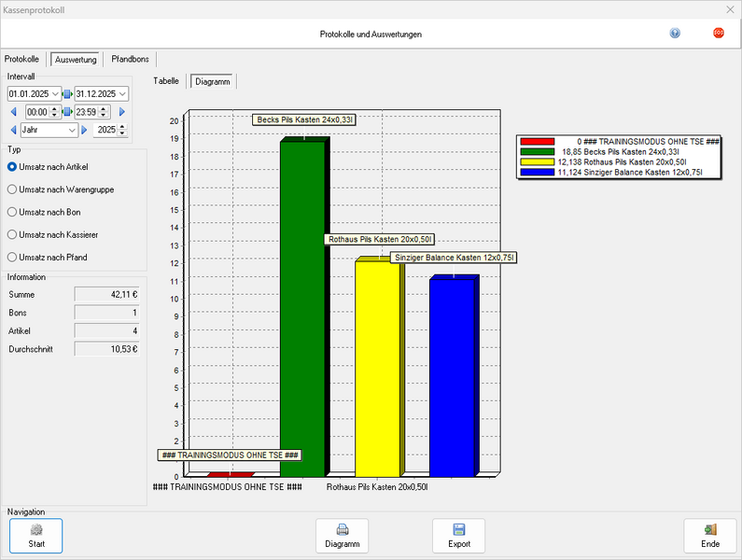This screenshot has width=742, height=560.
Task: Select Umsatz nach Pfand option
Action: coord(12,257)
